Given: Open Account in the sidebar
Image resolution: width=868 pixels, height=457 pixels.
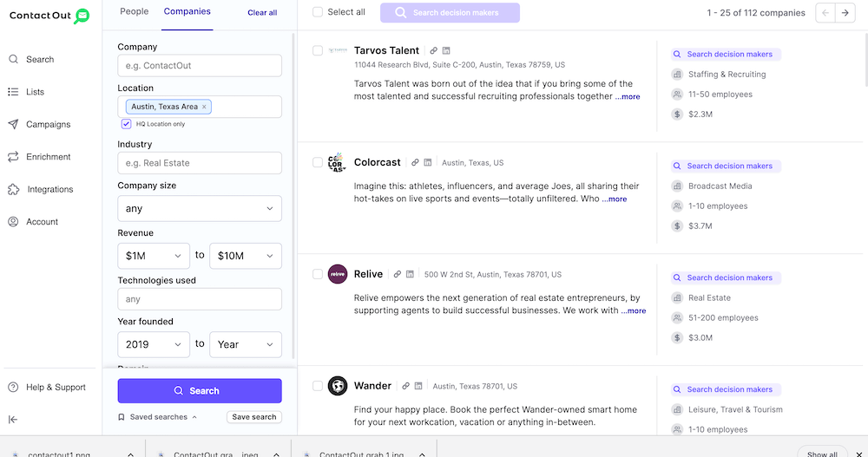Looking at the screenshot, I should click(x=33, y=222).
